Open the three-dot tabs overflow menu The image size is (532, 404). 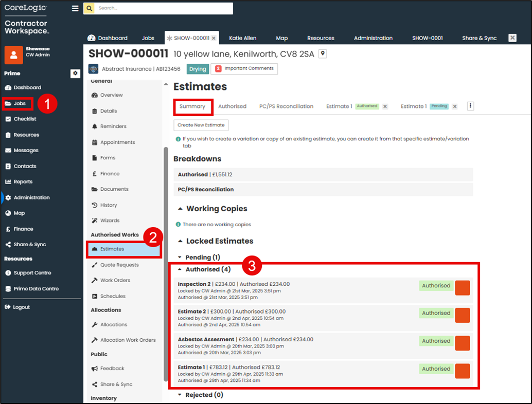[471, 106]
